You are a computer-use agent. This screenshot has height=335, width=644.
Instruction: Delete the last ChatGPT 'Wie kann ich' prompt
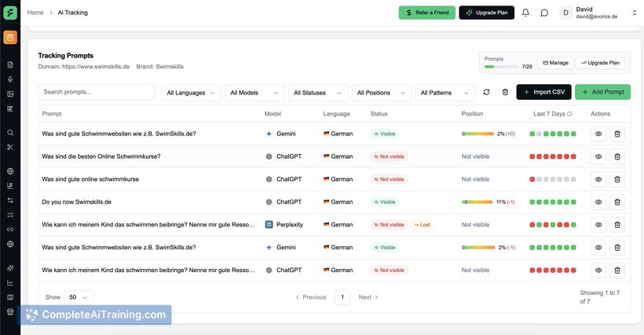pyautogui.click(x=617, y=270)
